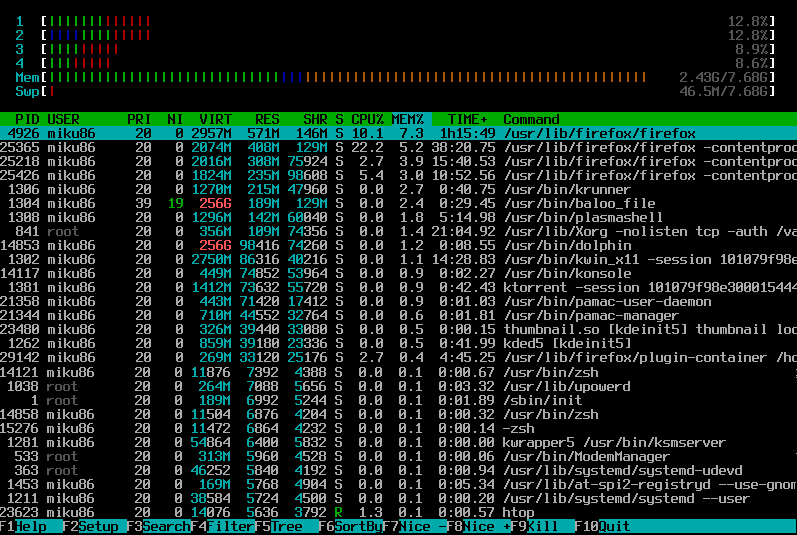Select the -zsh process row PID 15276
The image size is (797, 535).
click(x=398, y=428)
